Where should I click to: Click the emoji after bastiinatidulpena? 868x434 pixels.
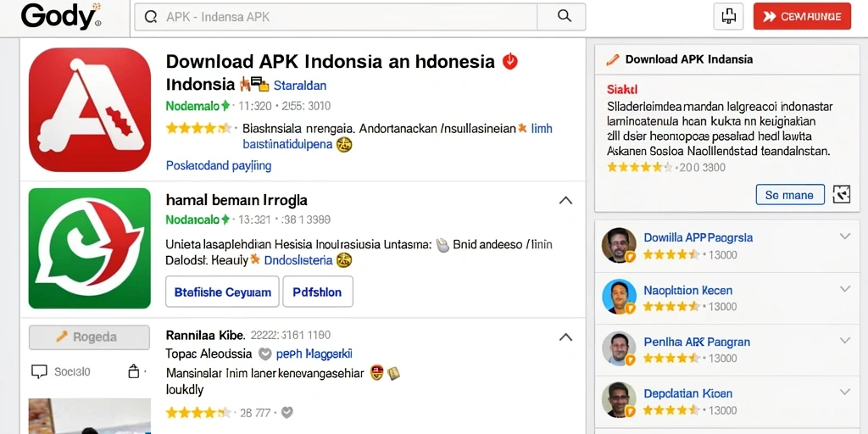click(x=344, y=145)
